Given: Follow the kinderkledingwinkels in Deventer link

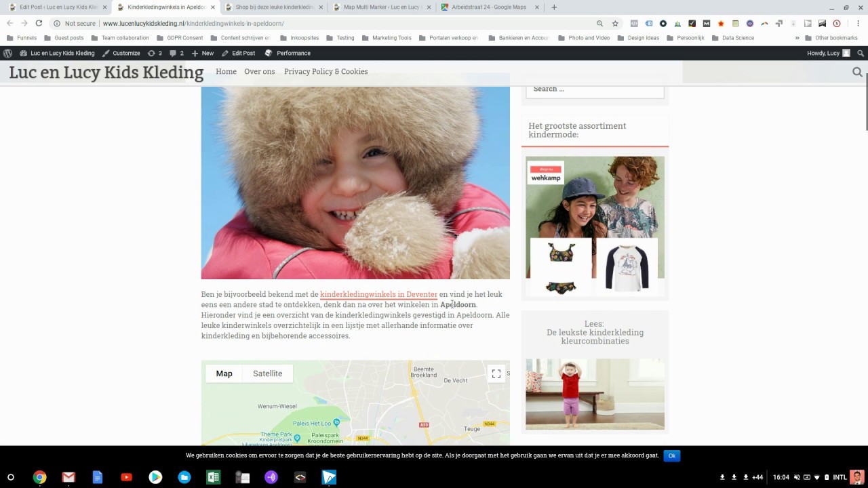Looking at the screenshot, I should (378, 294).
